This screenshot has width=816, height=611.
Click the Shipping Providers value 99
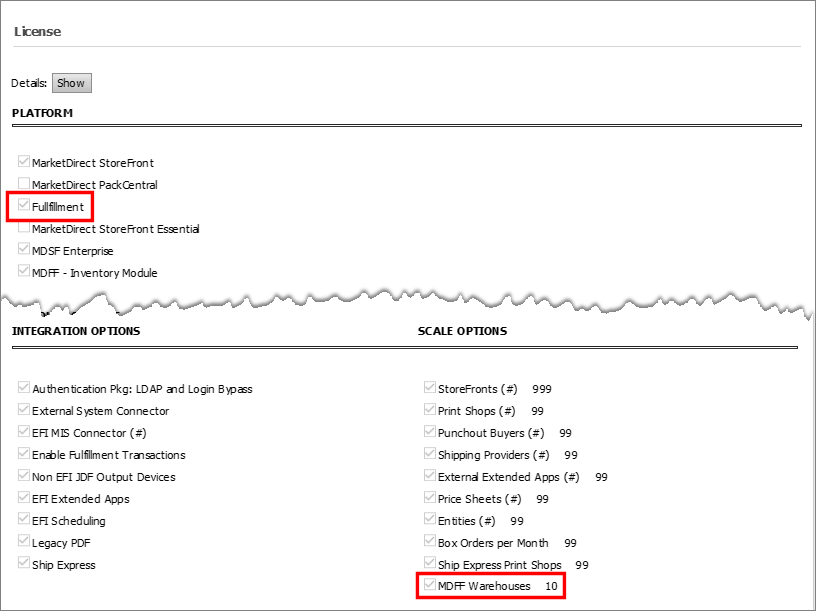tap(571, 455)
